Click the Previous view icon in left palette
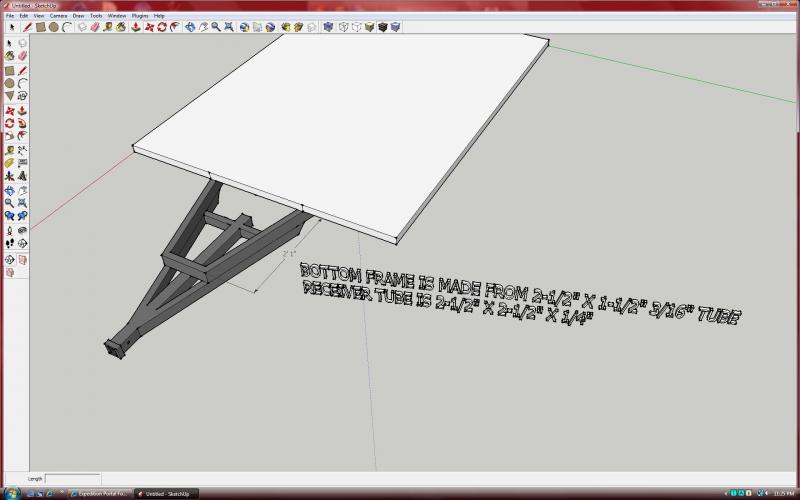 point(9,216)
